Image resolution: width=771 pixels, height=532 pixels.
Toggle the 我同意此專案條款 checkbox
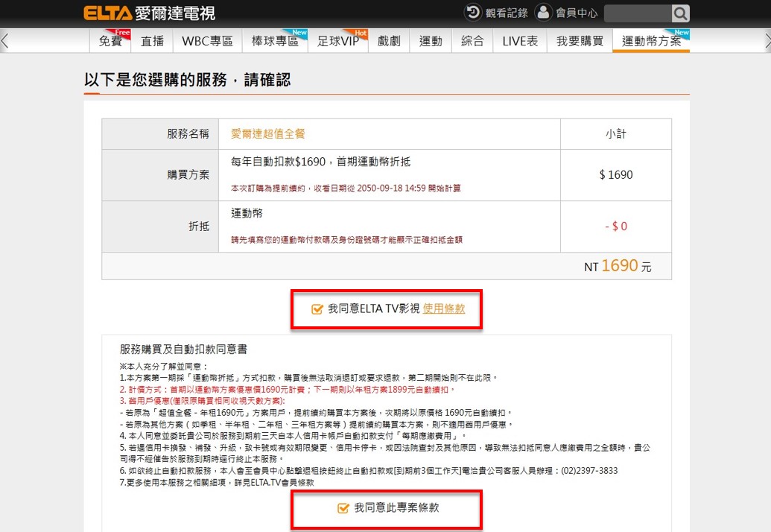pos(343,508)
